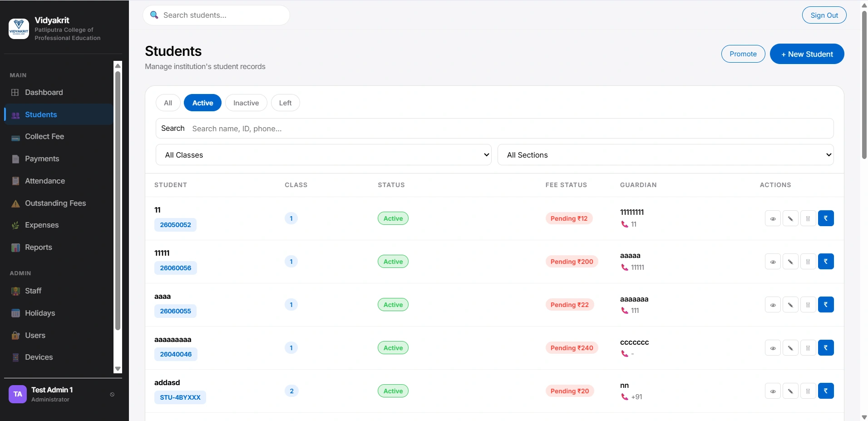
Task: Select the All filter tab
Action: point(168,103)
